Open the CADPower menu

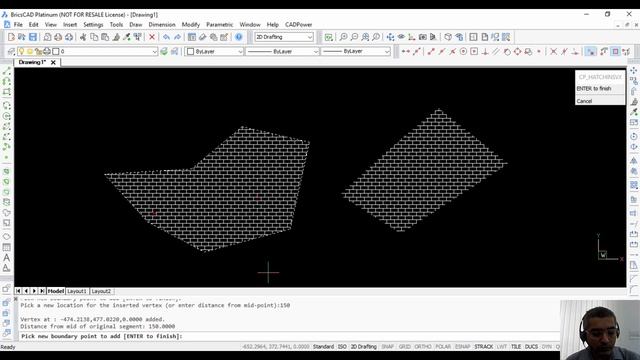[298, 24]
